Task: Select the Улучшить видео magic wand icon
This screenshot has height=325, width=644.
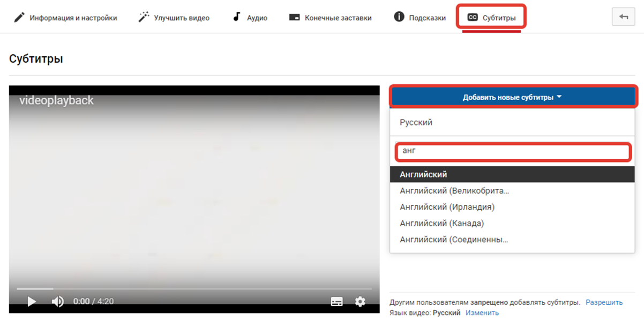Action: (143, 17)
